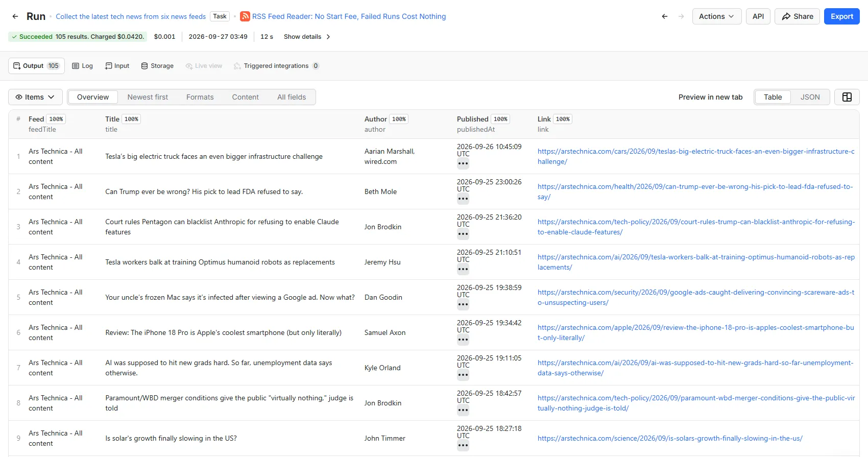Click ellipsis under 2026-09-25 19:11:05 date
Screen dimensions: 868x457
click(463, 375)
